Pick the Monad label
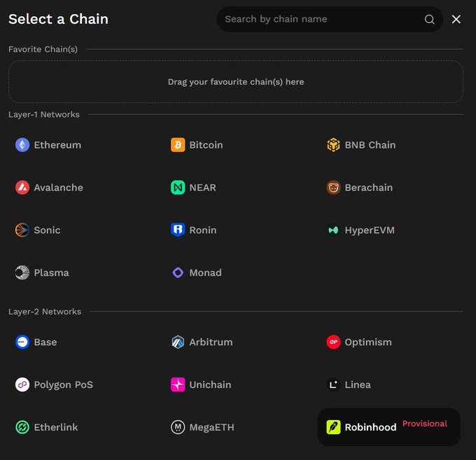Screen dimensions: 476x460 click(x=206, y=272)
